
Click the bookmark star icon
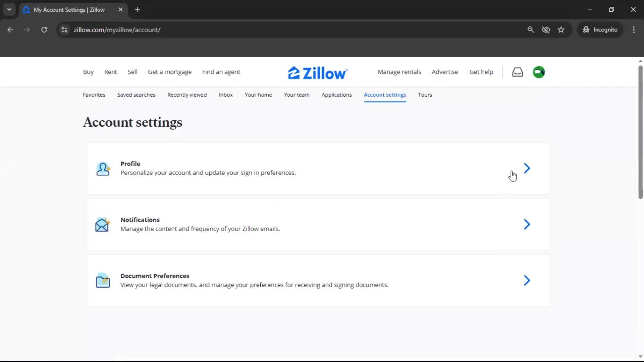point(561,29)
